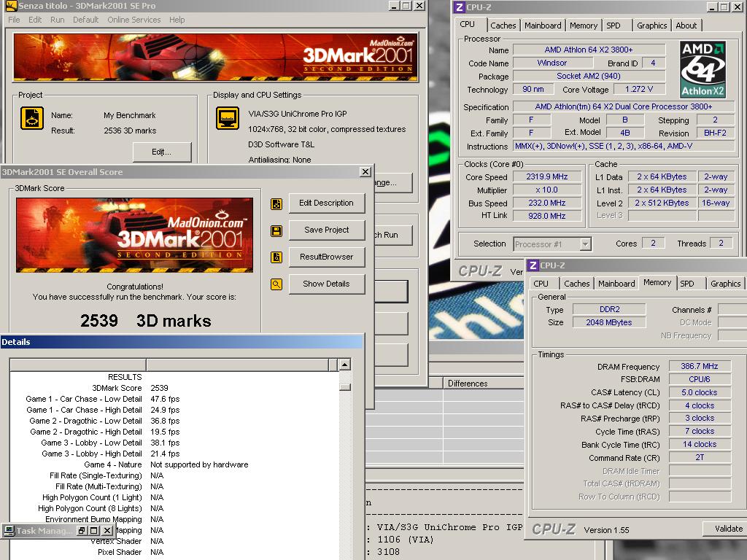The height and width of the screenshot is (560, 747).
Task: Click the partially hidden Run button
Action: pyautogui.click(x=393, y=235)
